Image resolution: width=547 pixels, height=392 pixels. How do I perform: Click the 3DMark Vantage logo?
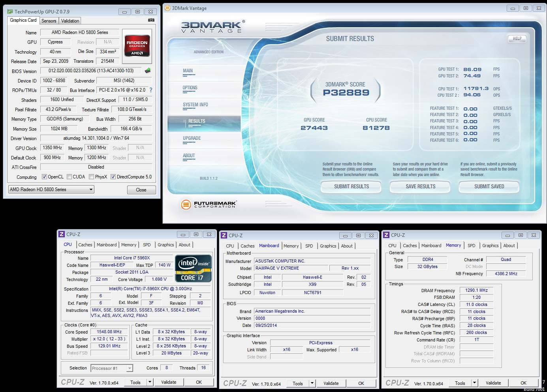[212, 26]
